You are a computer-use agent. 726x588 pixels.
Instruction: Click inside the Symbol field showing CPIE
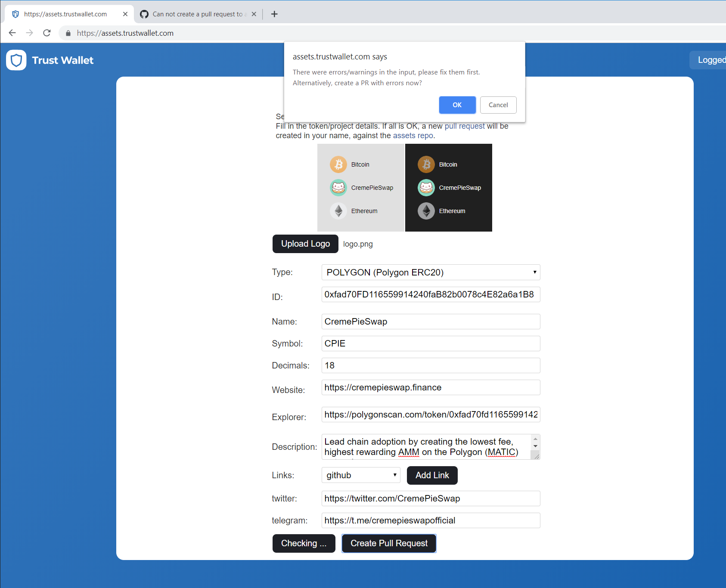(x=431, y=343)
